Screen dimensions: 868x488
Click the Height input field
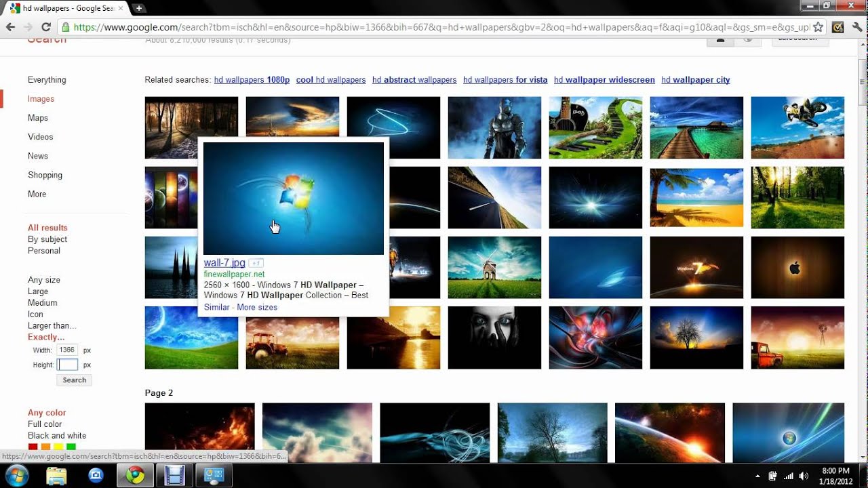[67, 365]
